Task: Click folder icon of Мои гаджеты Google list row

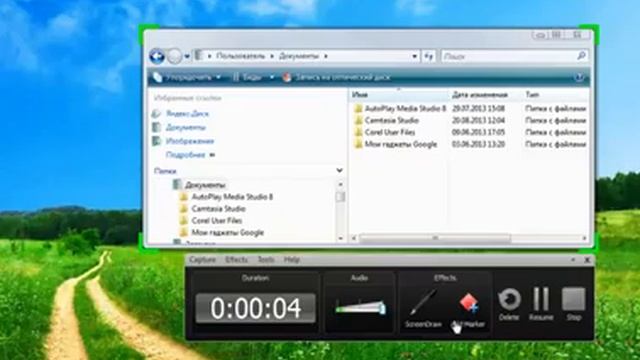Action: 358,144
